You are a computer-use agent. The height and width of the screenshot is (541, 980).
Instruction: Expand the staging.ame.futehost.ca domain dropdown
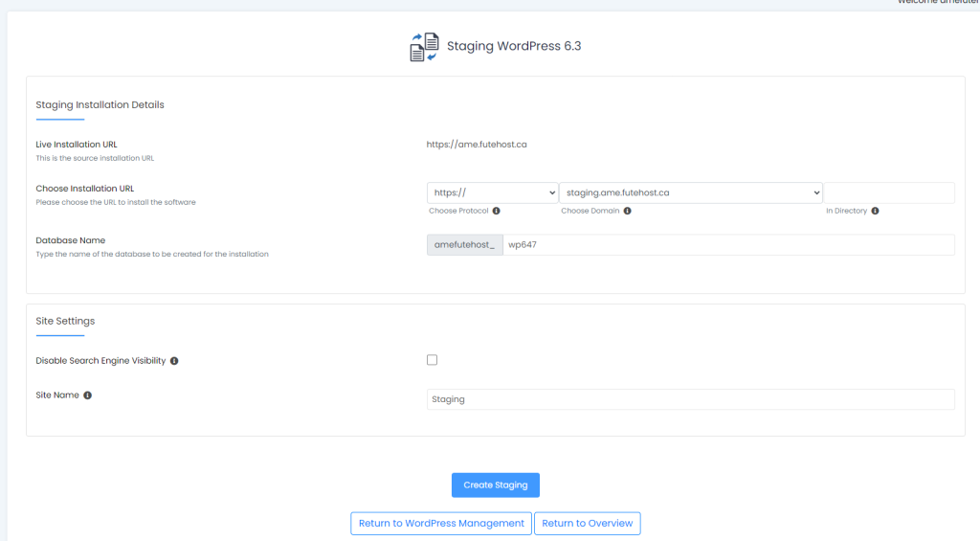(x=690, y=192)
